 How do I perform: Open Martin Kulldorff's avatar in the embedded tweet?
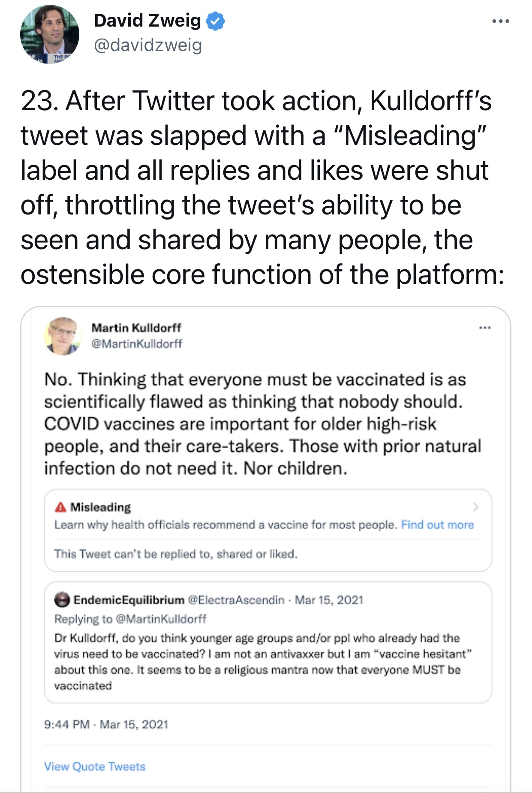pos(63,336)
